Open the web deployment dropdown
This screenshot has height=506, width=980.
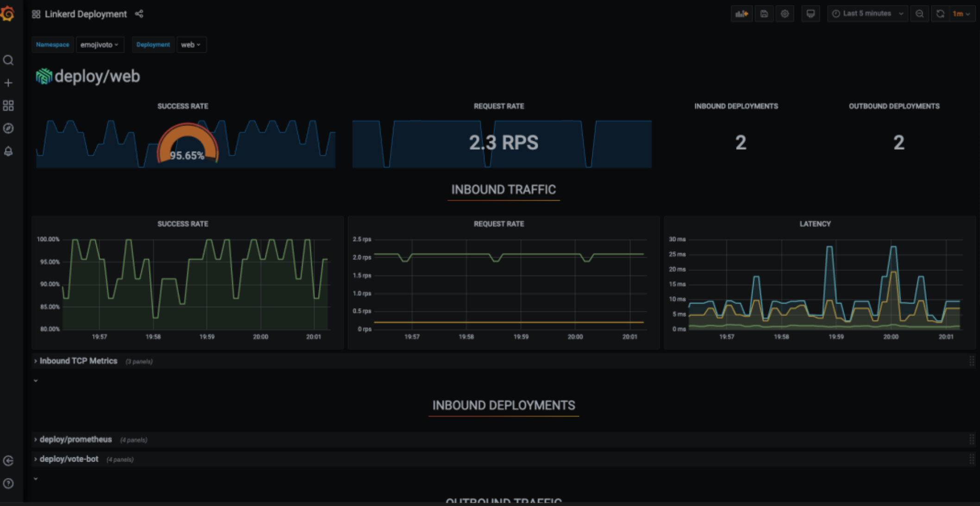click(191, 45)
